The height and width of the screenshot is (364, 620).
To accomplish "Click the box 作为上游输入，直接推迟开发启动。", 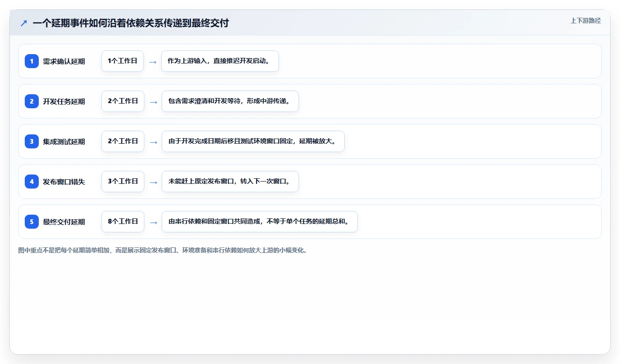I will pos(220,61).
